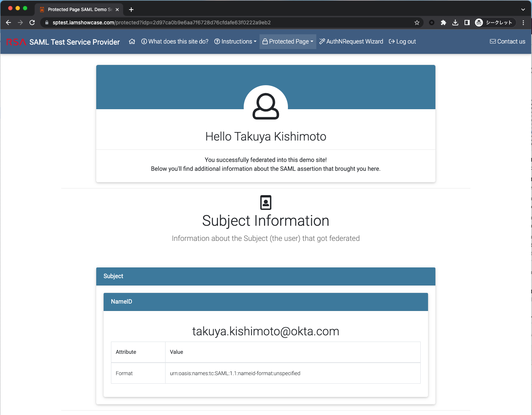The image size is (532, 415).
Task: Click the home icon in navbar
Action: pos(132,42)
